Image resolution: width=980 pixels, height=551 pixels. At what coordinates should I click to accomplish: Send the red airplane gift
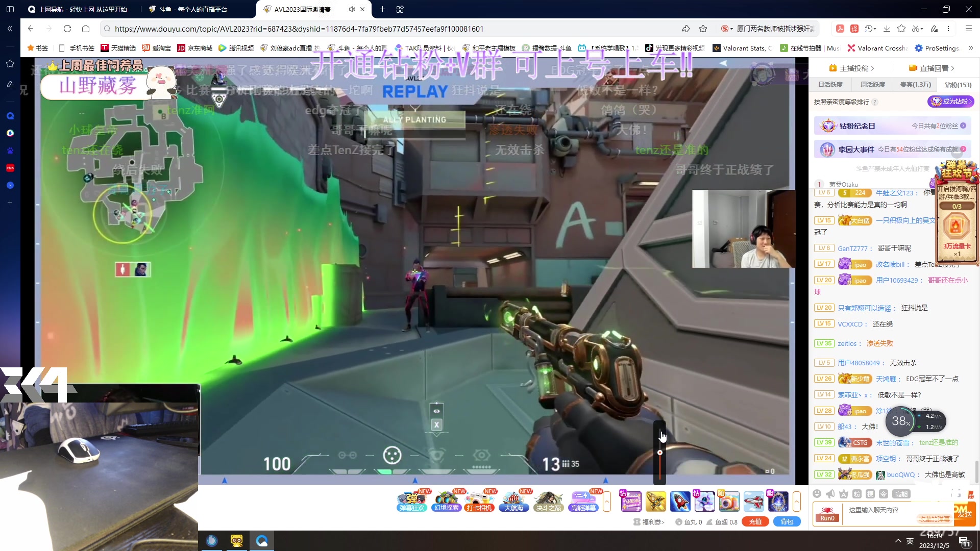pyautogui.click(x=753, y=502)
